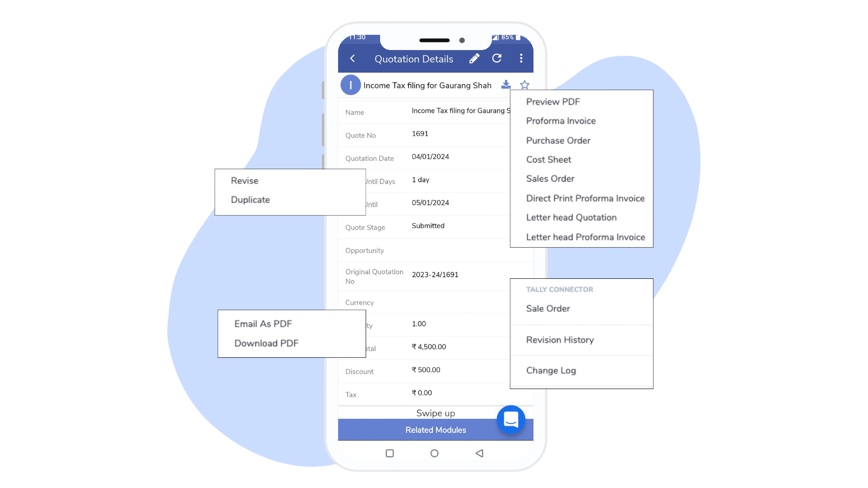Click the Download PDF option
The image size is (868, 488).
pos(267,343)
